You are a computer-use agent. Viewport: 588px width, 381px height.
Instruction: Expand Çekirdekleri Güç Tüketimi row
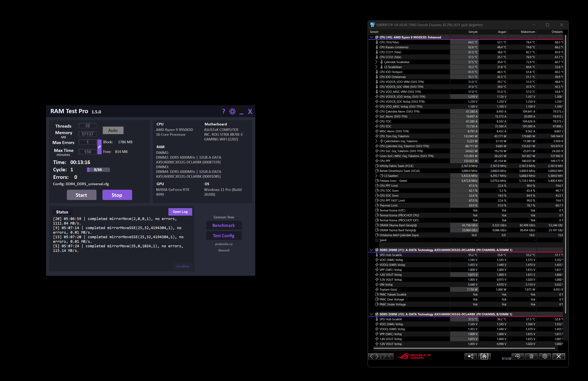pos(376,141)
